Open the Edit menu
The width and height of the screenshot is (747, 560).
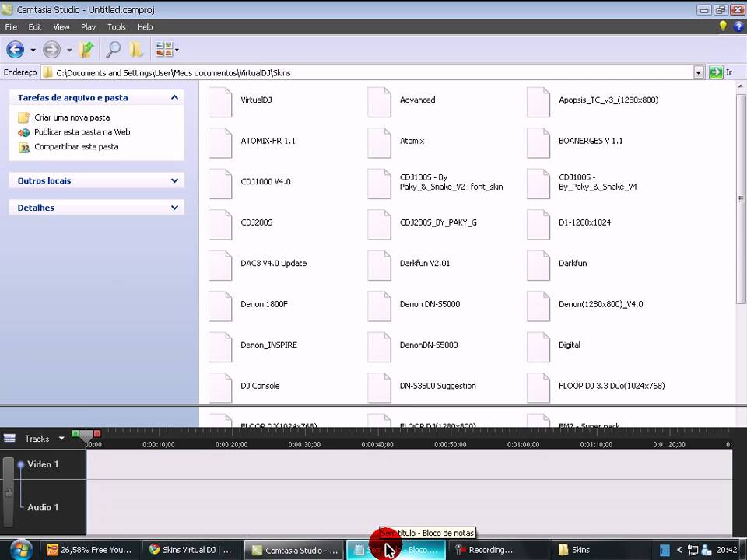[35, 27]
